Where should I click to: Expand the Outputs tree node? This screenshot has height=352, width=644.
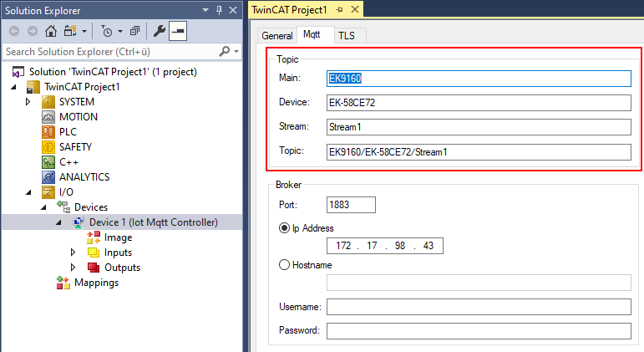coord(74,268)
